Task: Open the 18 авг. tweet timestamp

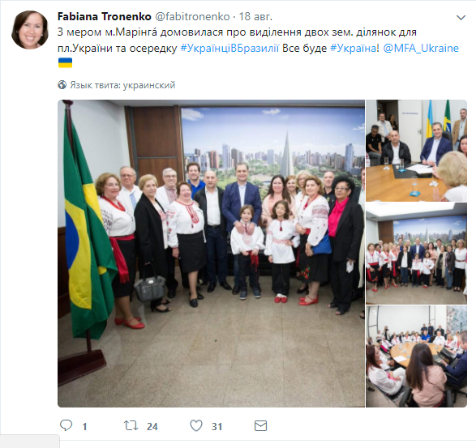Action: tap(255, 16)
